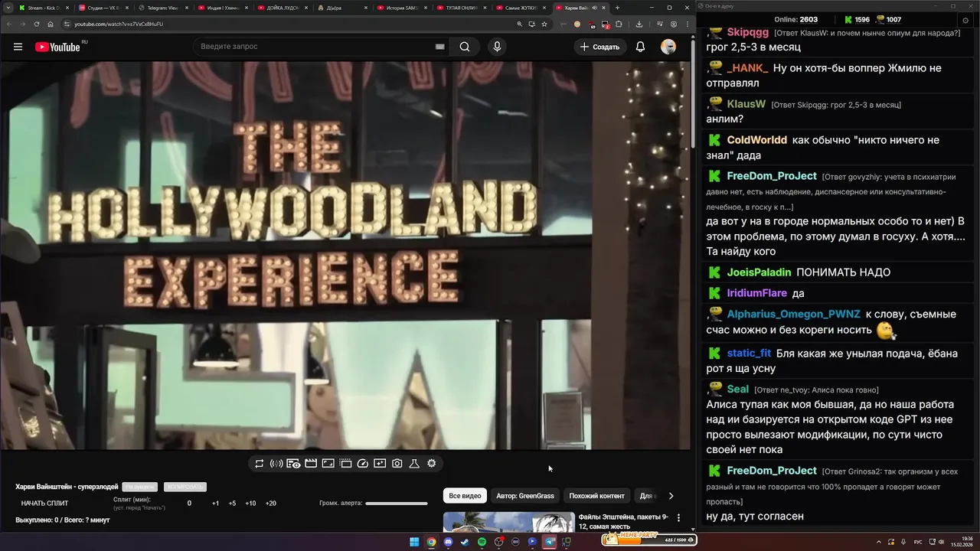Add +10 minutes to split
The height and width of the screenshot is (551, 980).
(x=250, y=504)
